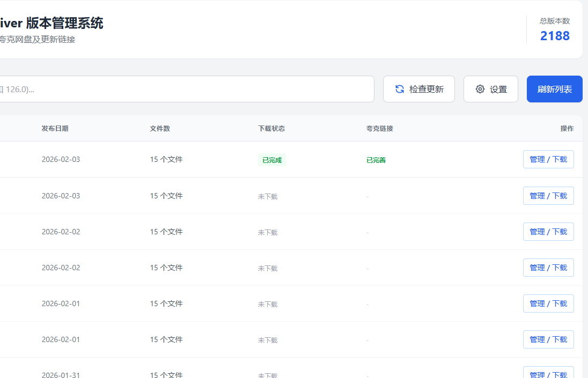Click the 操作 column header
This screenshot has height=378, width=588.
[567, 129]
